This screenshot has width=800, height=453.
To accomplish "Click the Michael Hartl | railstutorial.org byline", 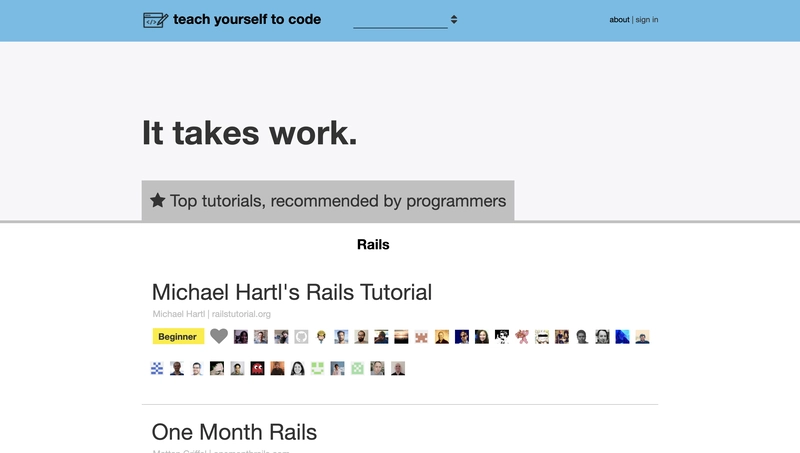I will point(211,314).
